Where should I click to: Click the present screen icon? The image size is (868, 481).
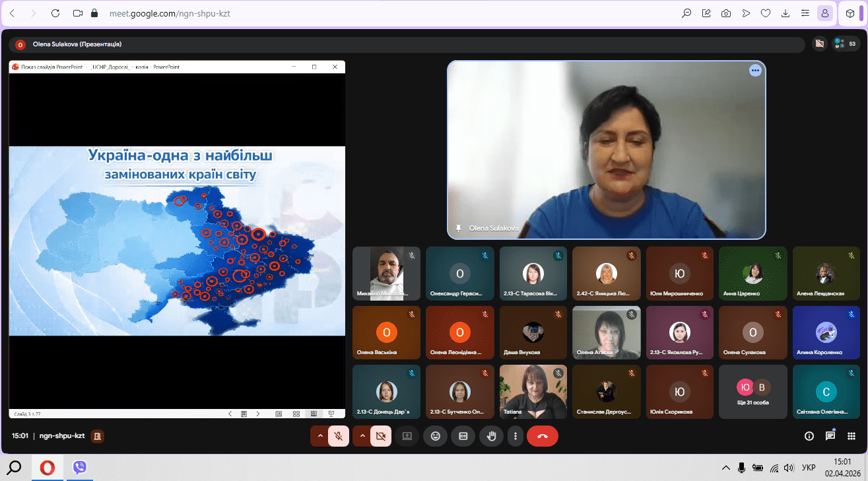pos(407,436)
